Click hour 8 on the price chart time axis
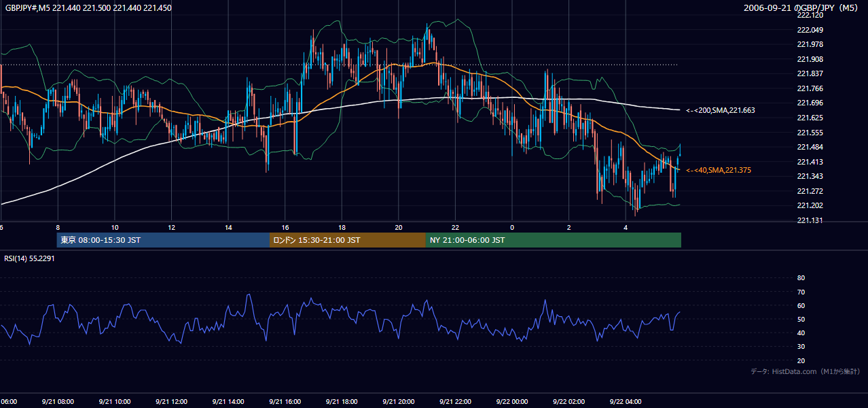 58,227
